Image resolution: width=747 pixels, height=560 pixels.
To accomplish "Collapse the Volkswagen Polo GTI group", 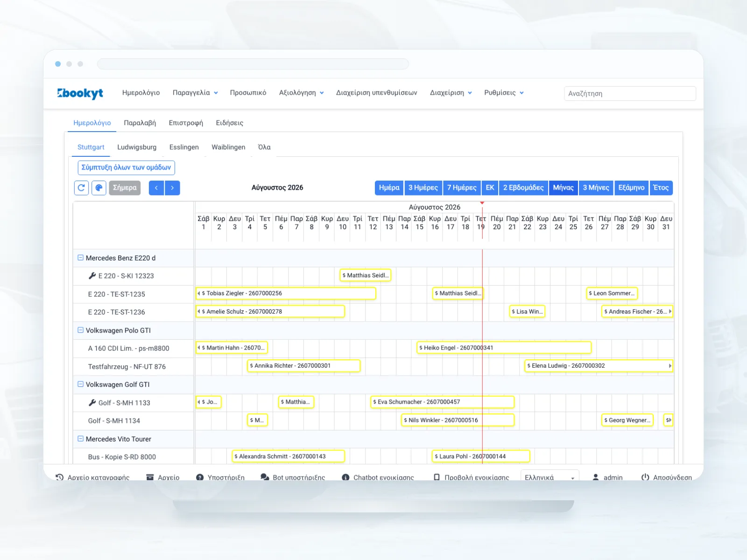I will click(80, 330).
